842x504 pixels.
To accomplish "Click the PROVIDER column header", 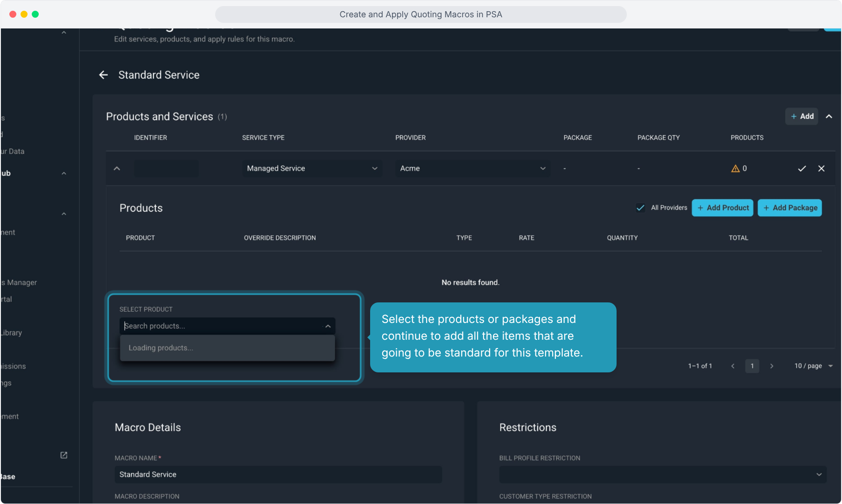I will (410, 138).
